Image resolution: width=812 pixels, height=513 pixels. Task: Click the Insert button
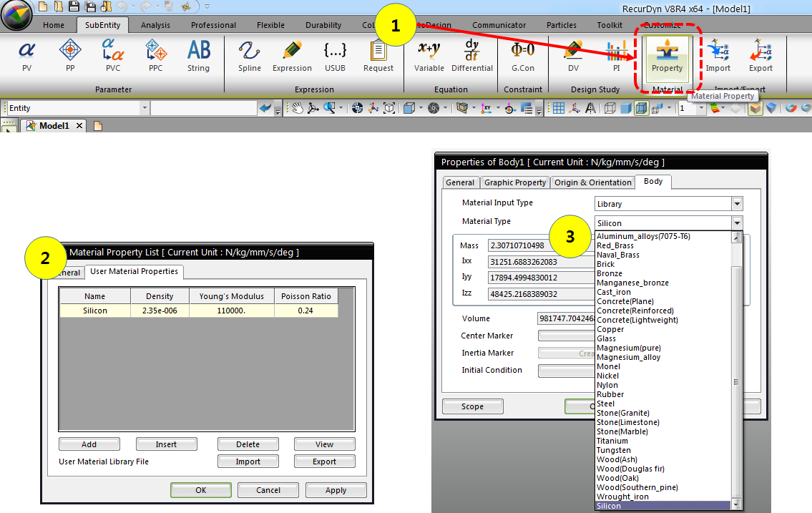pyautogui.click(x=166, y=444)
